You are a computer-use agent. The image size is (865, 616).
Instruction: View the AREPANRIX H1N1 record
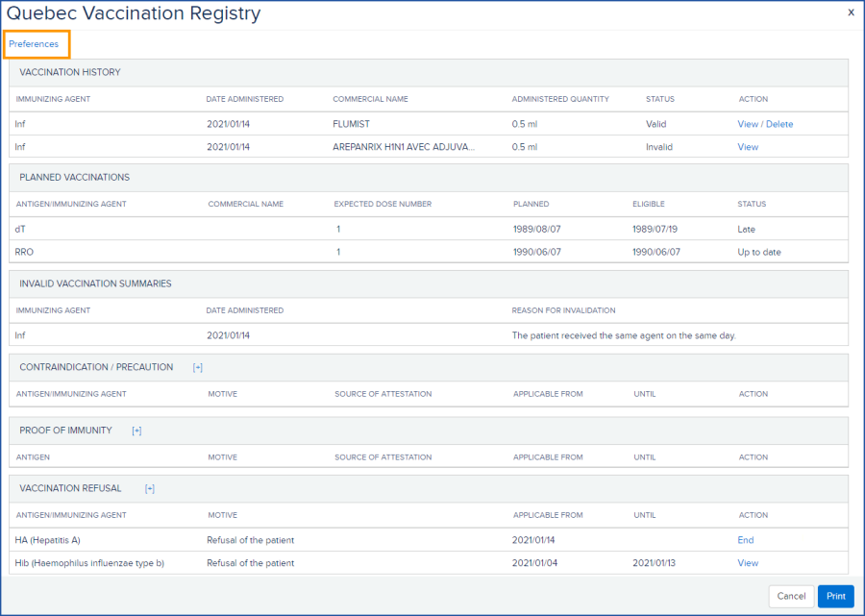(x=748, y=147)
